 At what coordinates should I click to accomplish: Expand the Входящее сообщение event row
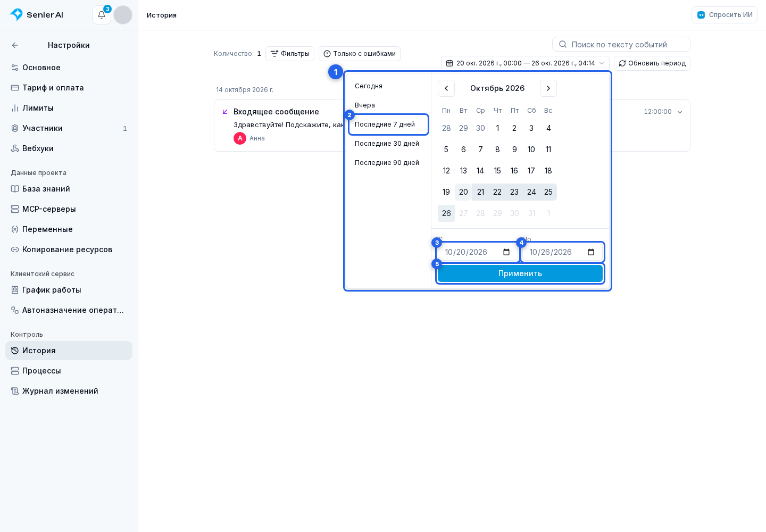tap(680, 112)
